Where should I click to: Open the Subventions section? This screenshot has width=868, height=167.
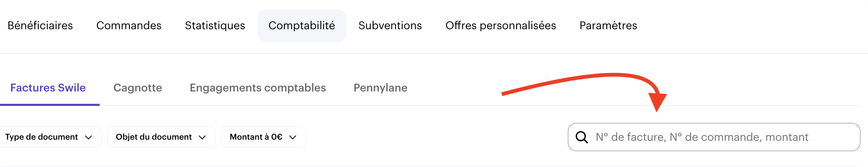390,25
